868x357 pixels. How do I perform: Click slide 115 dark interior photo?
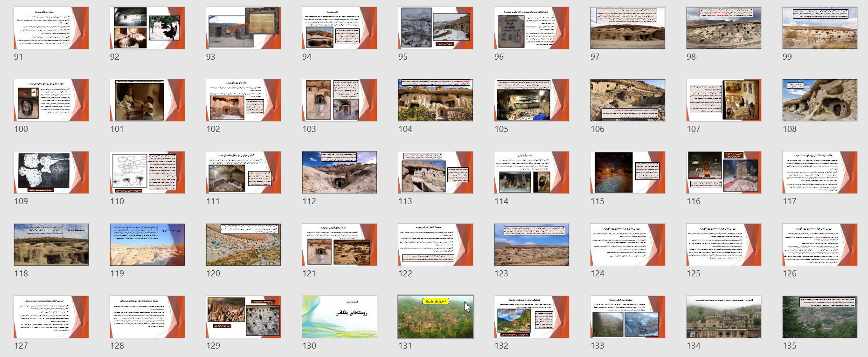pos(628,172)
